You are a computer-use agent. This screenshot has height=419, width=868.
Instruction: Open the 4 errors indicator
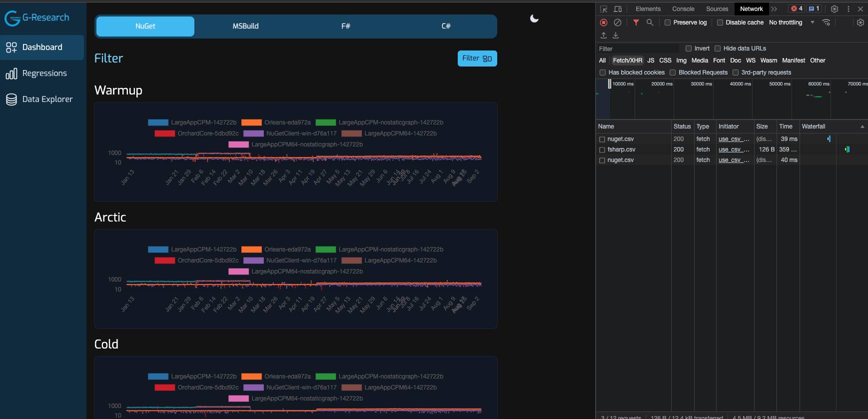(797, 8)
